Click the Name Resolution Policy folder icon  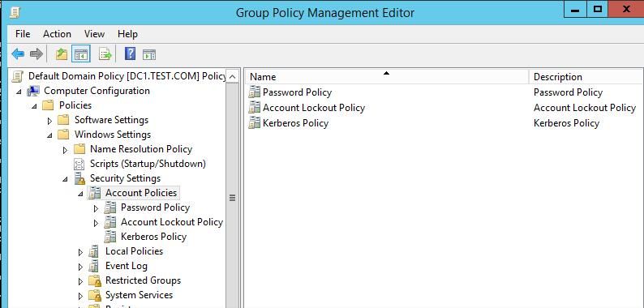[x=79, y=149]
